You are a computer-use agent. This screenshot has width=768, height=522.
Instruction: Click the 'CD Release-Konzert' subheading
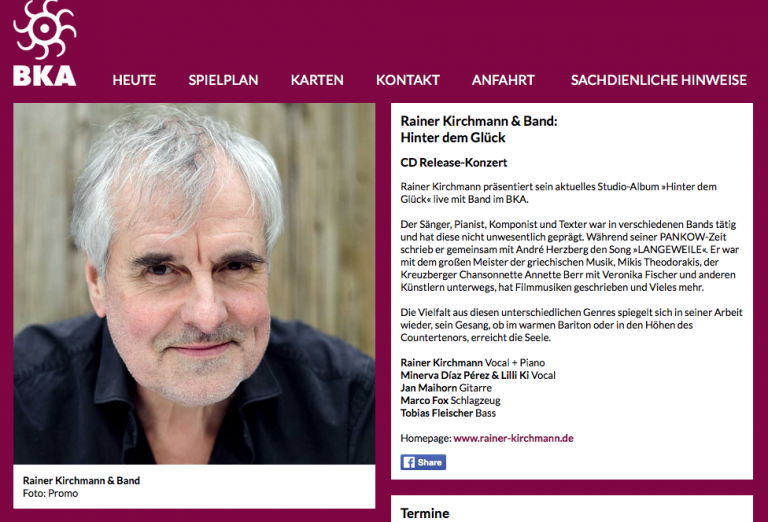click(x=454, y=163)
